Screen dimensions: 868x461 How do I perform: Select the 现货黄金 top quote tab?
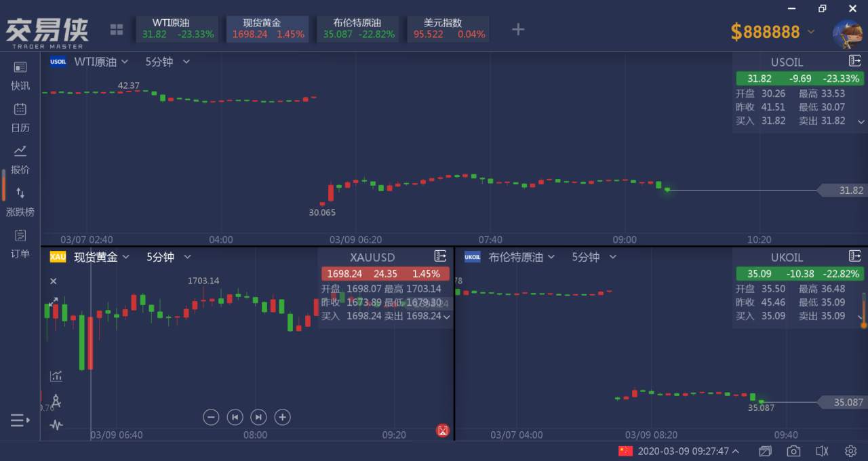pos(268,28)
